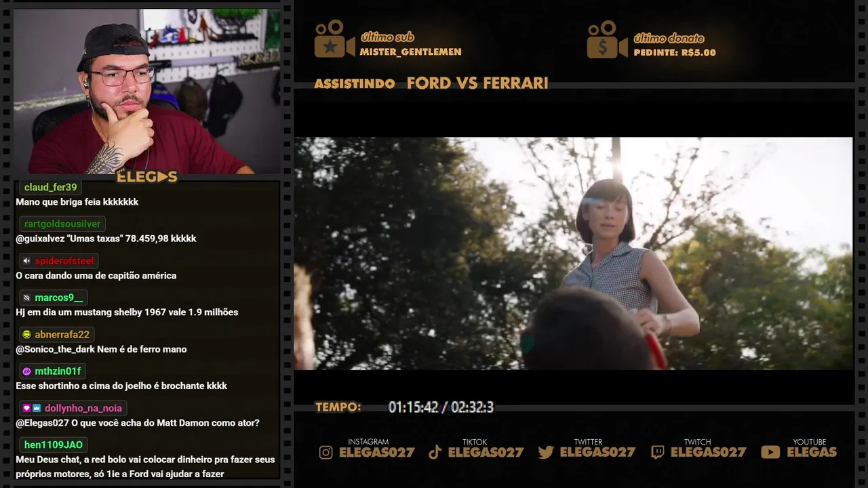Click the TikTok logo icon
The image size is (868, 488).
pos(435,452)
